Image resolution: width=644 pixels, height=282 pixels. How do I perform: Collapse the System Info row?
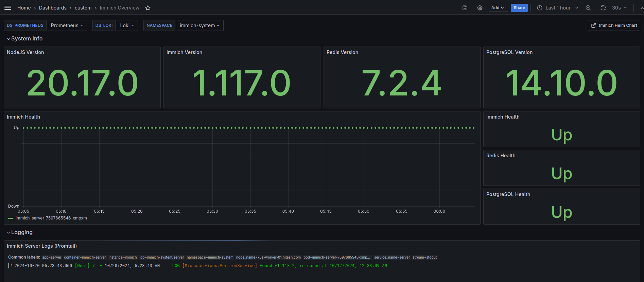click(24, 39)
